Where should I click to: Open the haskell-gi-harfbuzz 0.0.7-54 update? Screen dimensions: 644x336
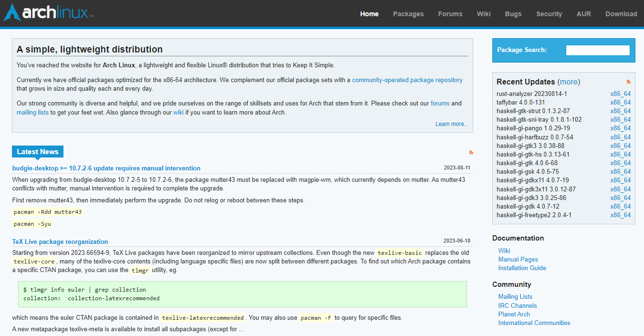coord(535,137)
